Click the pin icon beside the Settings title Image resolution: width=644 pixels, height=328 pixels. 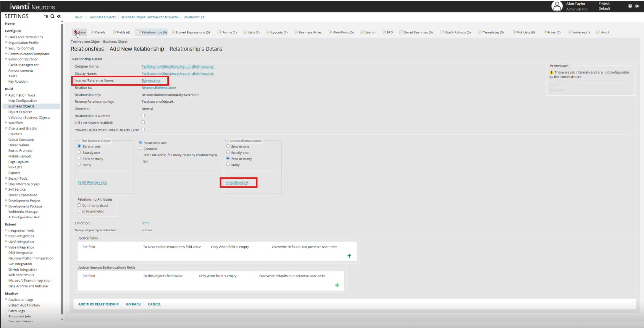pos(46,16)
